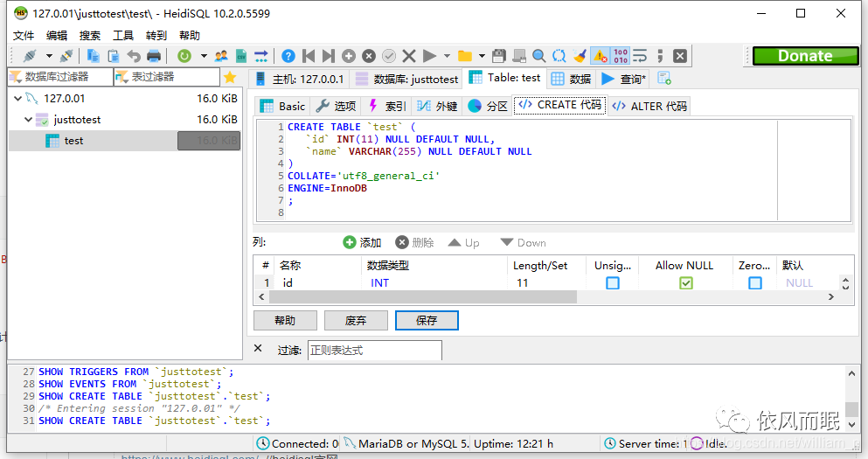Viewport: 868px width, 459px height.
Task: Open the 编辑 menu
Action: coord(57,36)
